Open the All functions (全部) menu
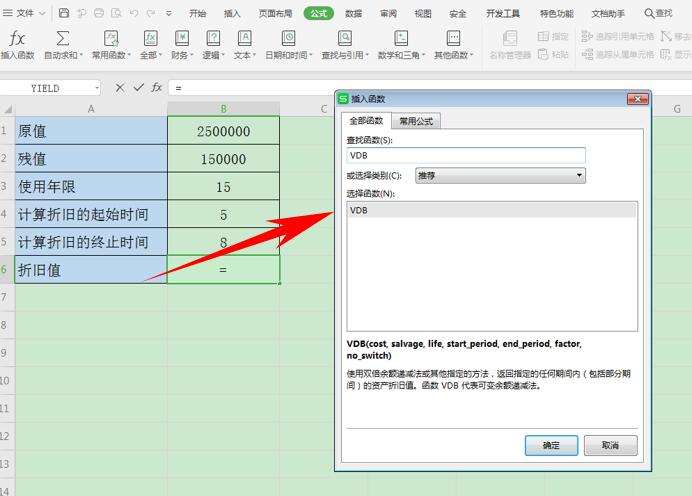The height and width of the screenshot is (496, 692). [x=151, y=44]
